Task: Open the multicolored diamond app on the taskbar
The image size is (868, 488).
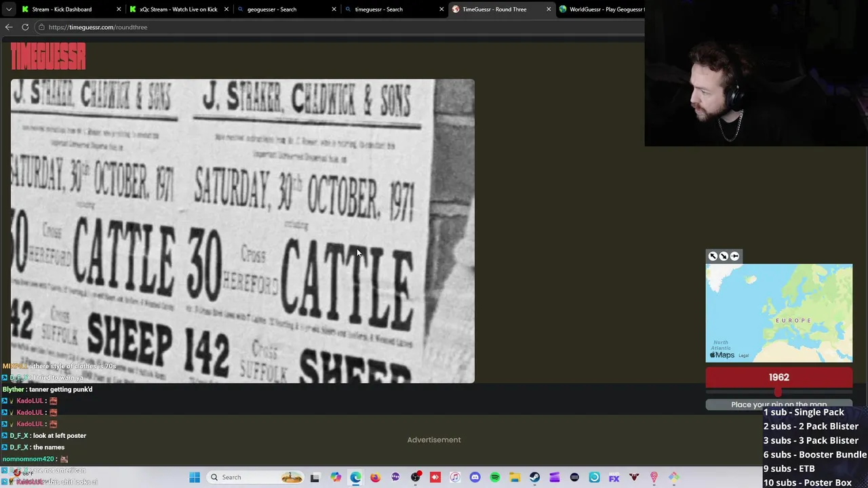Action: [673, 477]
